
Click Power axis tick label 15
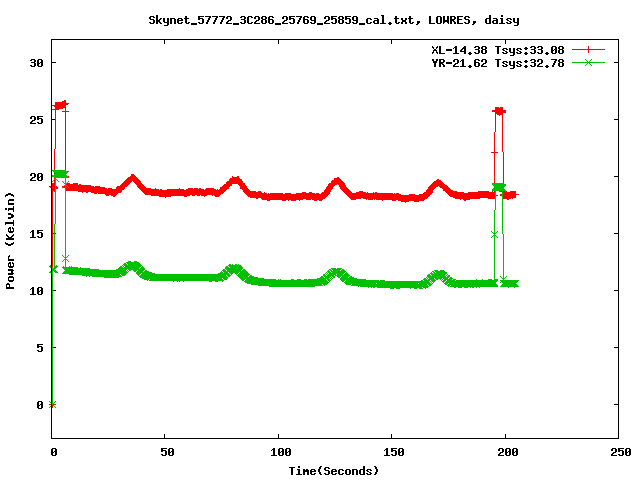[x=36, y=234]
